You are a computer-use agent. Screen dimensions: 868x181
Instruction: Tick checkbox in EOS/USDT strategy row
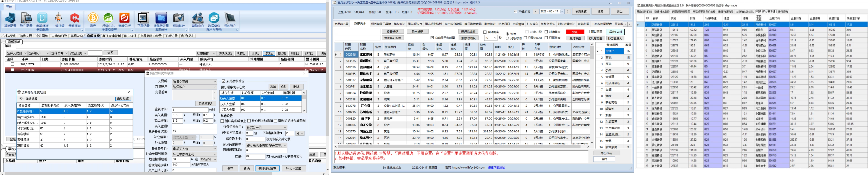click(x=12, y=64)
